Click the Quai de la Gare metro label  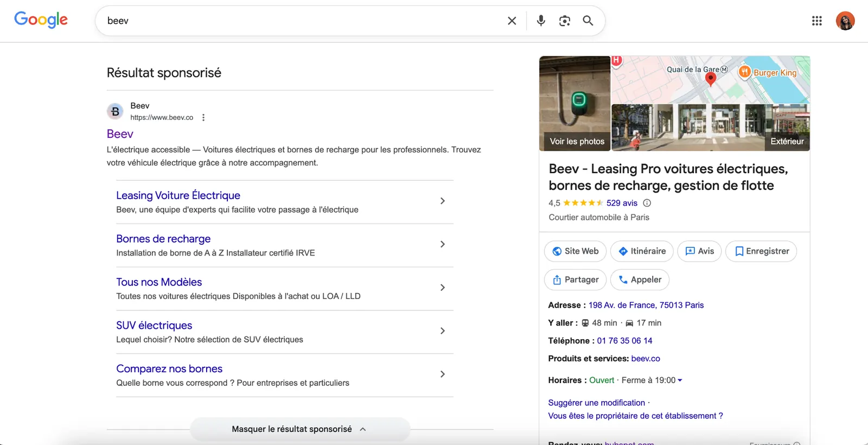click(x=697, y=69)
